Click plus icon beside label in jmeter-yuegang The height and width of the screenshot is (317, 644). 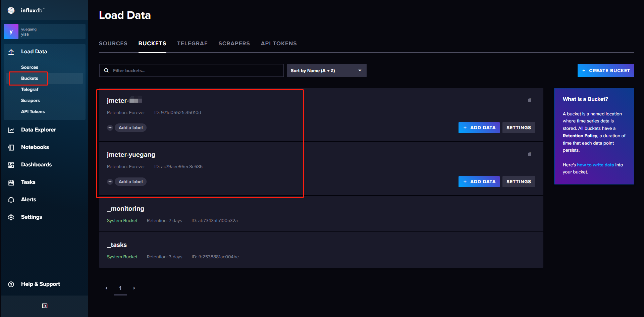(x=110, y=182)
